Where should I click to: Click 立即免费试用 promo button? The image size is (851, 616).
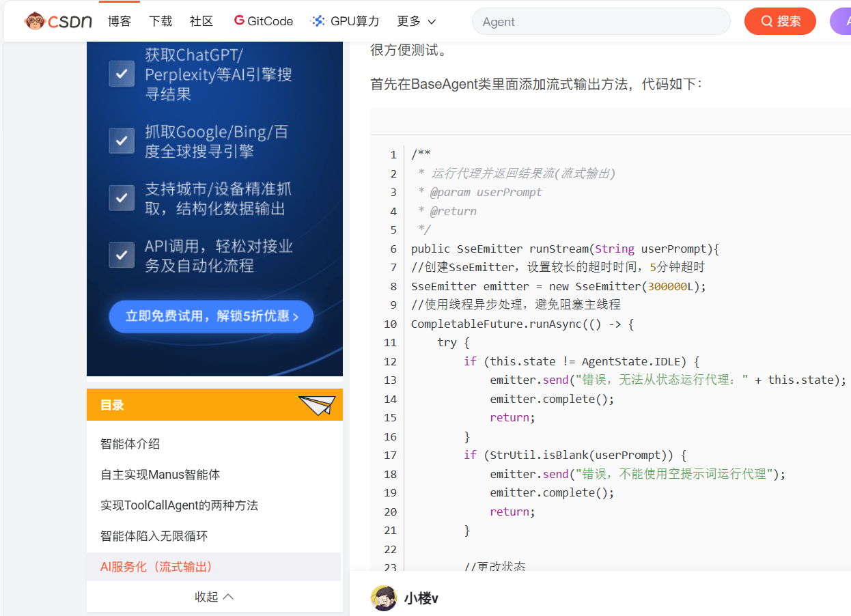pyautogui.click(x=211, y=316)
